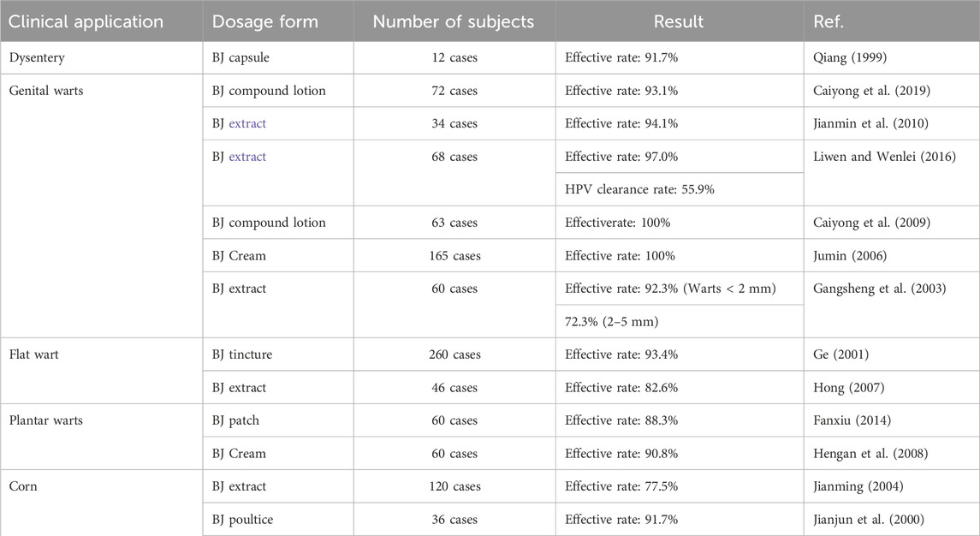Open the Hengan et al. (2008) reference
Image resolution: width=980 pixels, height=536 pixels.
point(870,454)
